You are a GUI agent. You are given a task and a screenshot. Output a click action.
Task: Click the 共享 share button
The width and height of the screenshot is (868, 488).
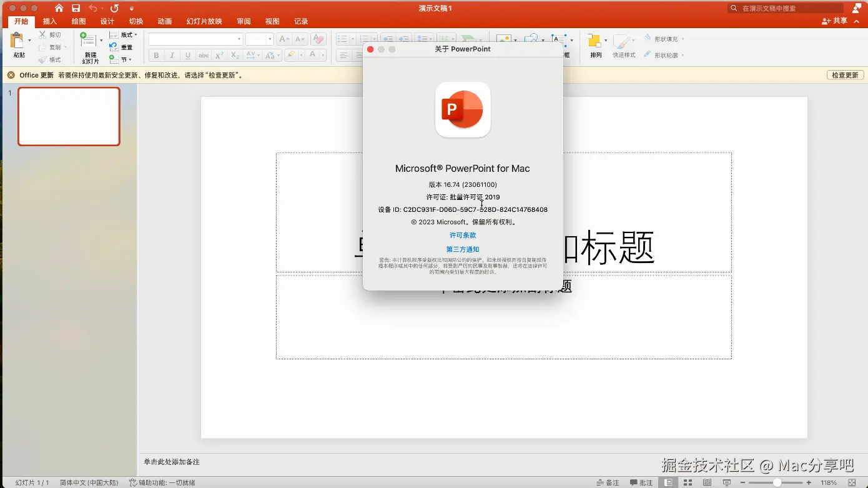[835, 21]
